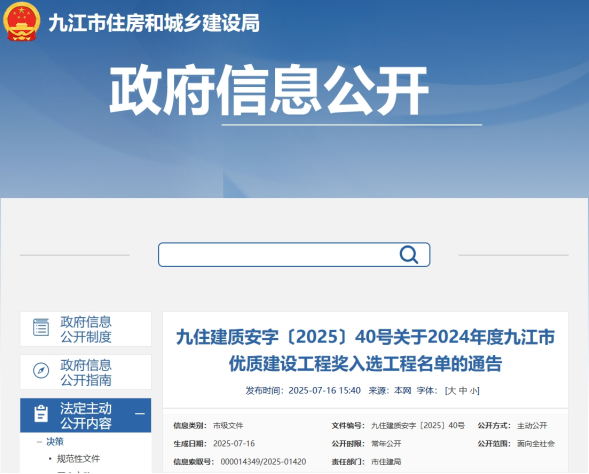
Task: Set font size to 中
Action: click(463, 391)
